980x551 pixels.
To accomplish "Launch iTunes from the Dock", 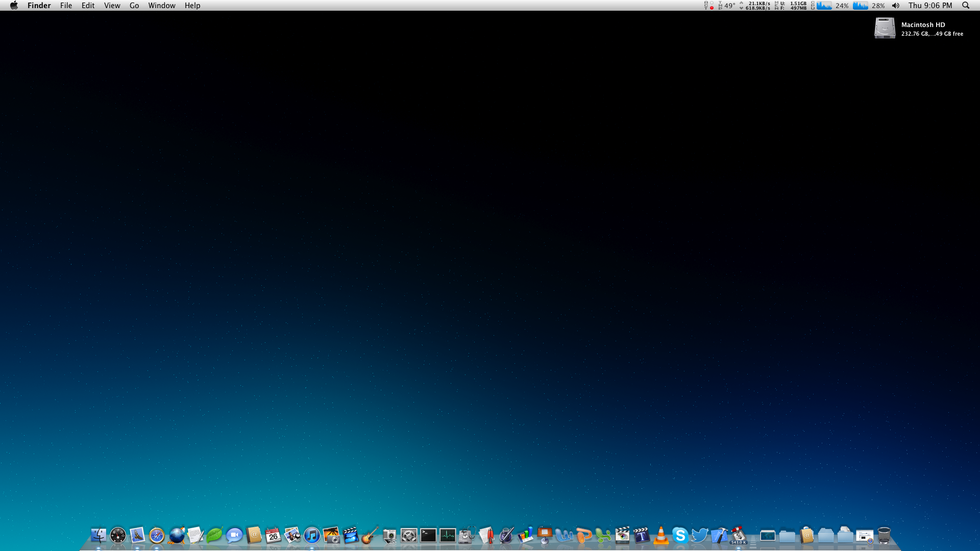I will click(312, 535).
